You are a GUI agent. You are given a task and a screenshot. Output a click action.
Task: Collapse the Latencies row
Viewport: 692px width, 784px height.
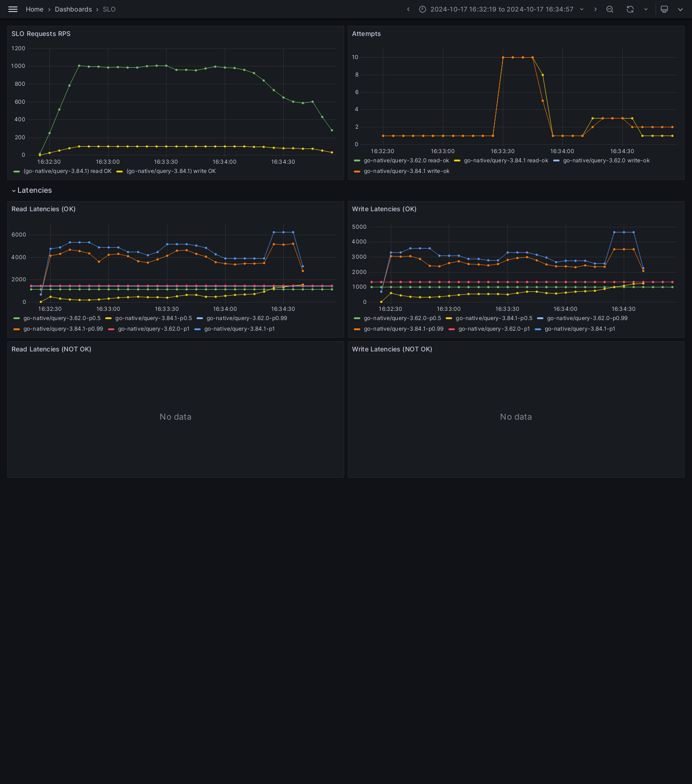coord(31,190)
